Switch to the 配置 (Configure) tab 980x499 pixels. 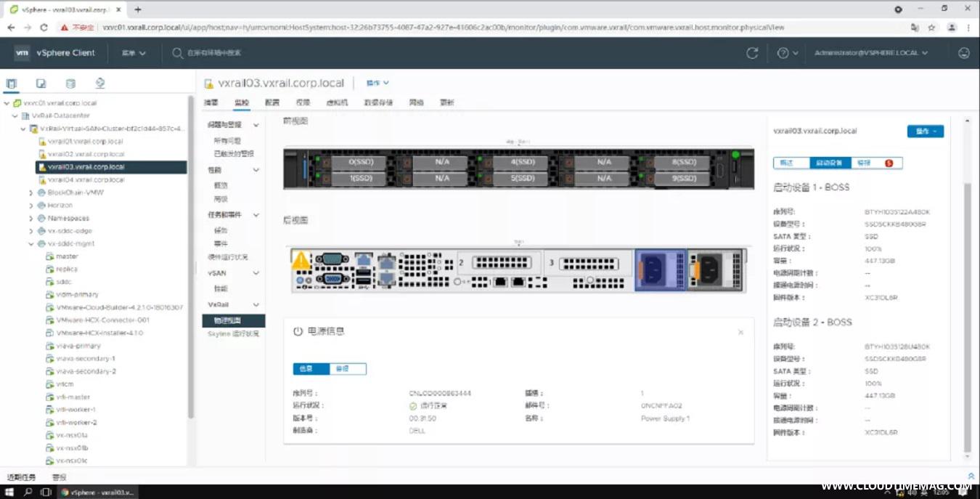(x=272, y=102)
